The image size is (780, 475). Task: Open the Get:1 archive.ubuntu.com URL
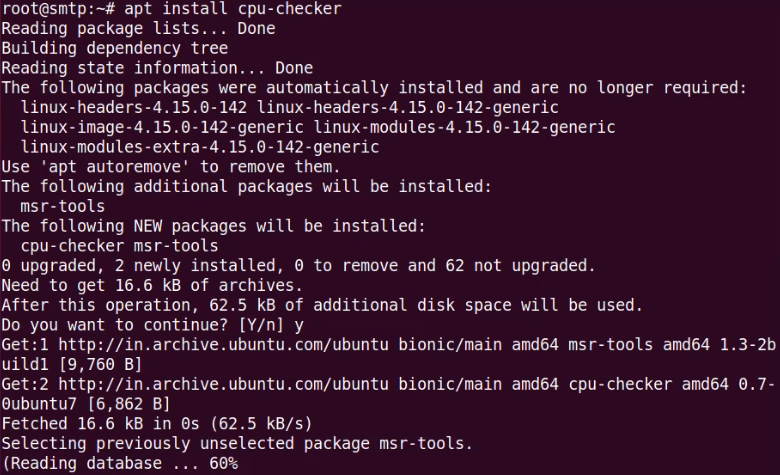(x=223, y=345)
